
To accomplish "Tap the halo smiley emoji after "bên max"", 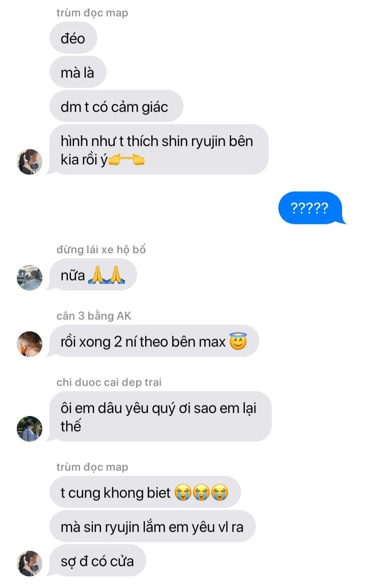I will point(238,341).
